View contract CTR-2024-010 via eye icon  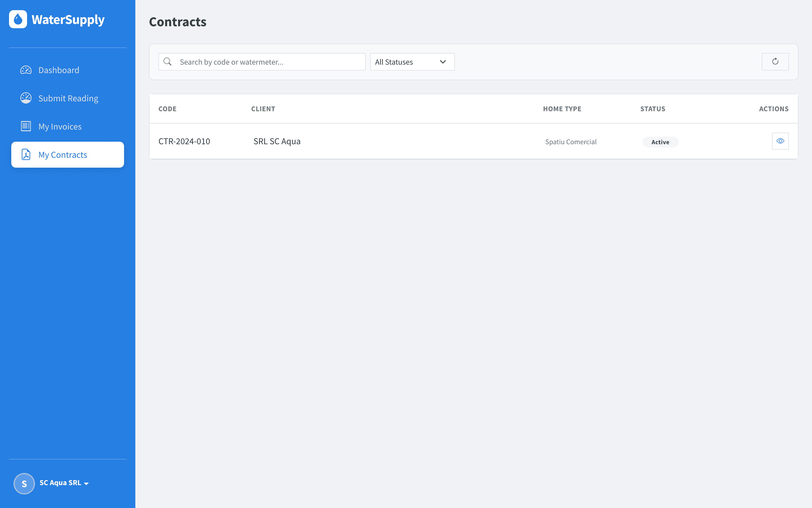[x=780, y=141]
